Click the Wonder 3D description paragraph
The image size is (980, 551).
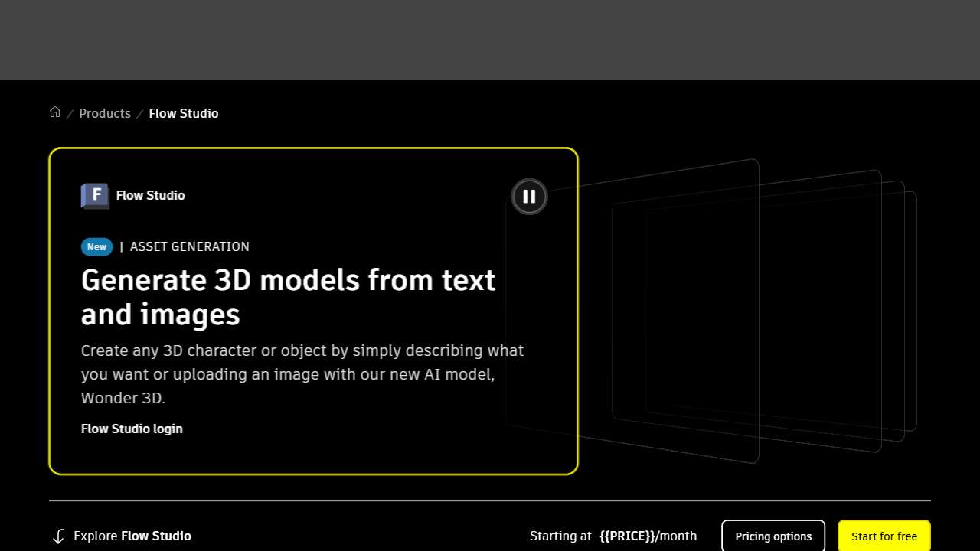(x=302, y=374)
